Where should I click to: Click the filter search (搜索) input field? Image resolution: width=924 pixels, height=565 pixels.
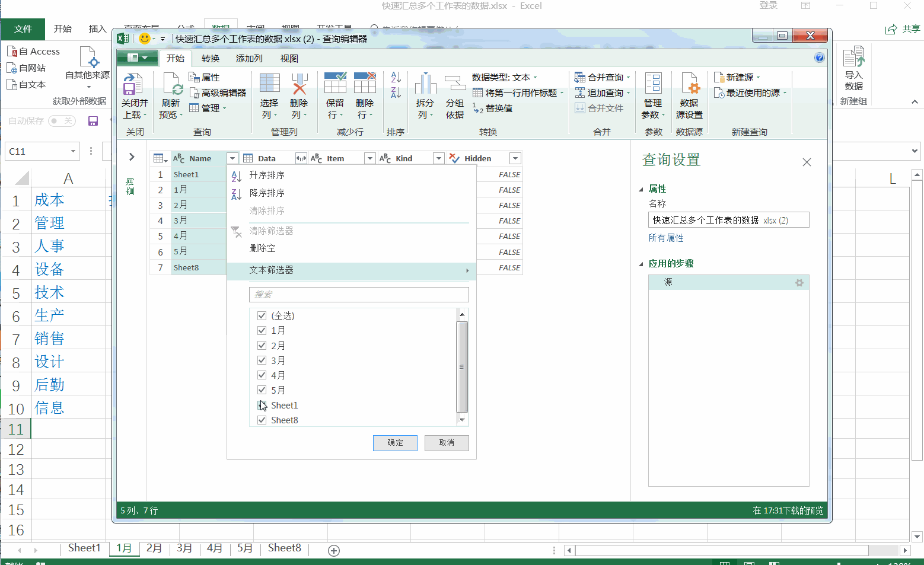click(359, 295)
